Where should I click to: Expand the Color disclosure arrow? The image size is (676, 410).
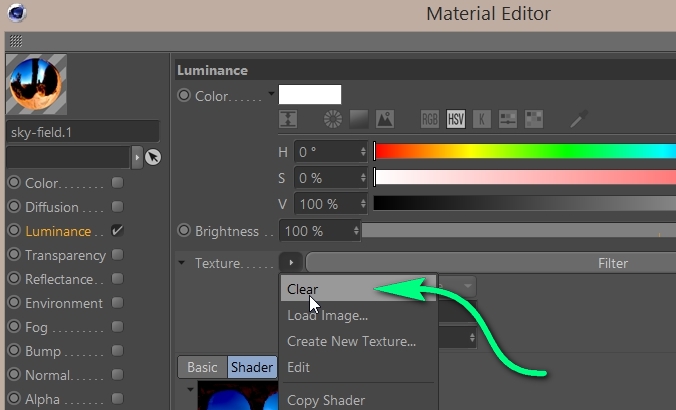(x=271, y=94)
